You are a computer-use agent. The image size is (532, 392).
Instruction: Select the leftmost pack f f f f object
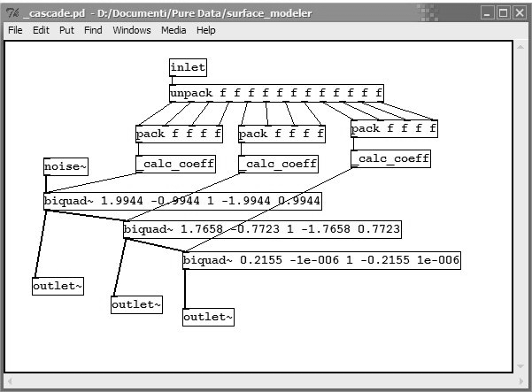(179, 134)
